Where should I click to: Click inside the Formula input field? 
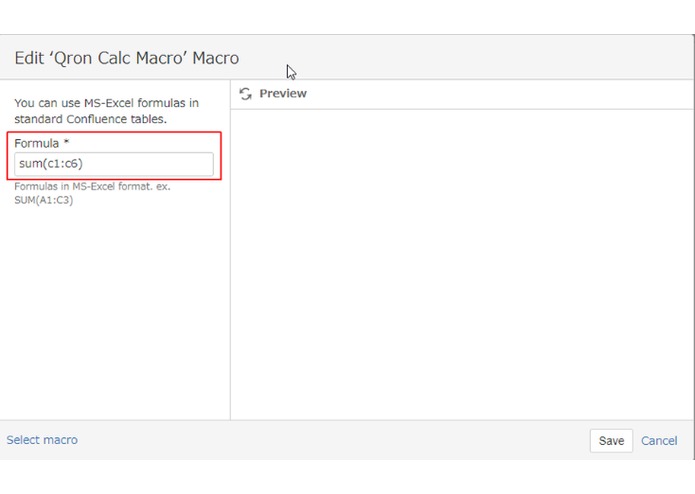[114, 164]
